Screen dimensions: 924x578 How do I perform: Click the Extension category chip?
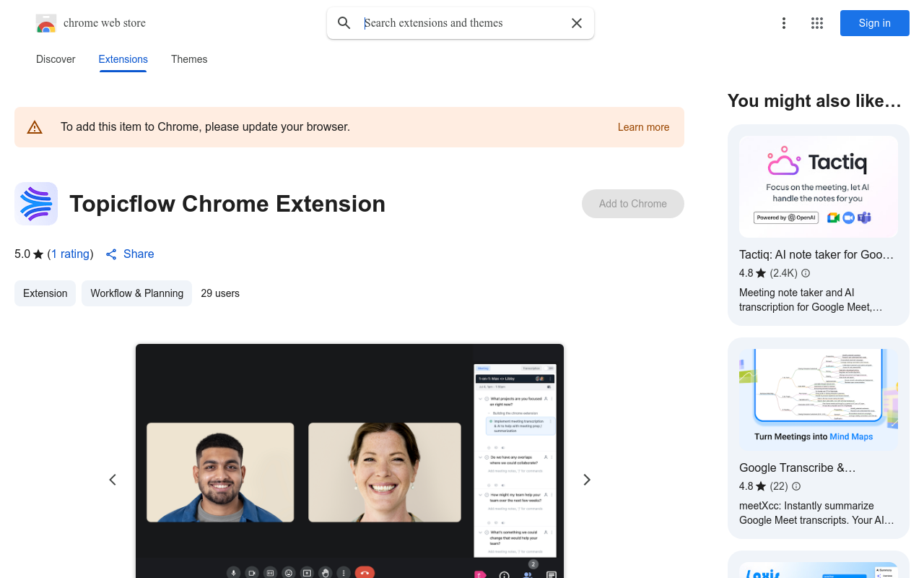[x=45, y=293]
